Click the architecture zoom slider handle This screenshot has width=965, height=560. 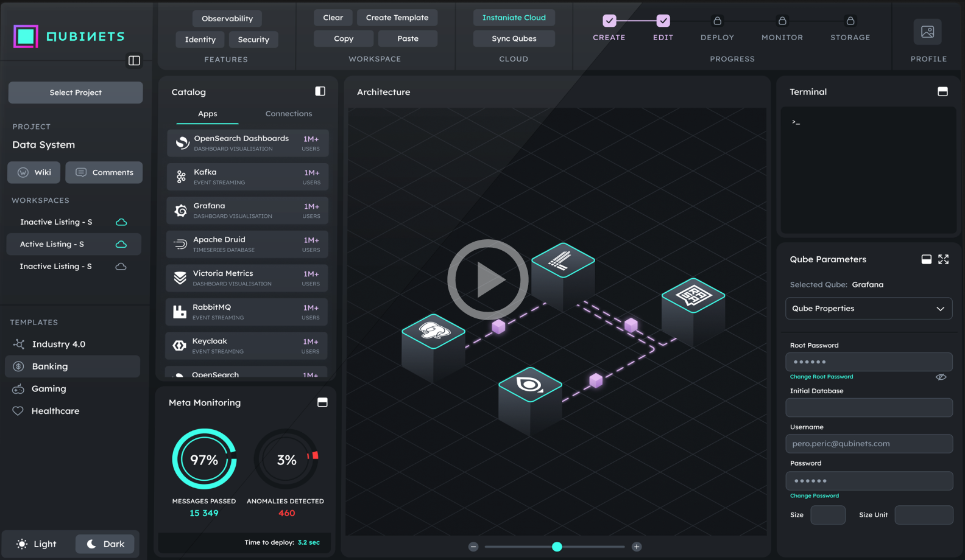[x=557, y=547]
